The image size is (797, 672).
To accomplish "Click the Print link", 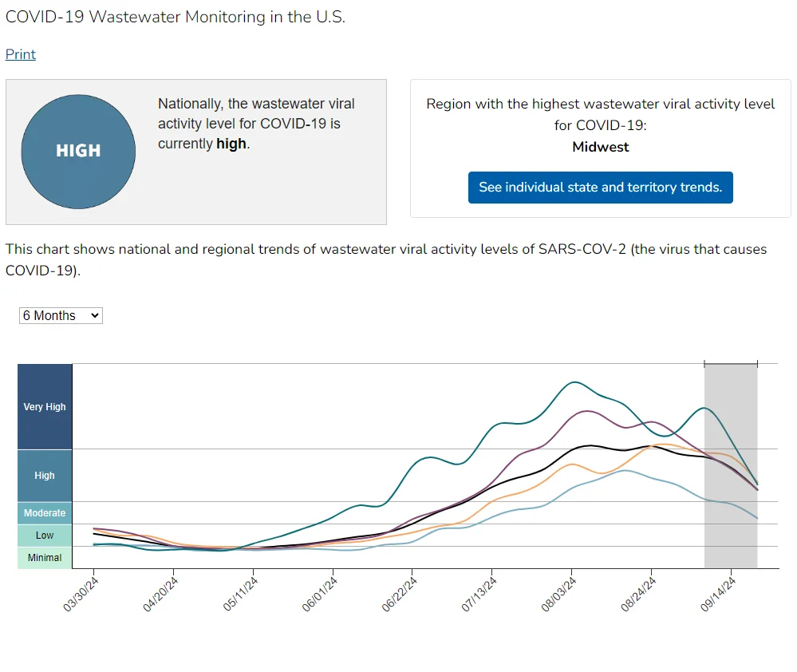I will [20, 54].
